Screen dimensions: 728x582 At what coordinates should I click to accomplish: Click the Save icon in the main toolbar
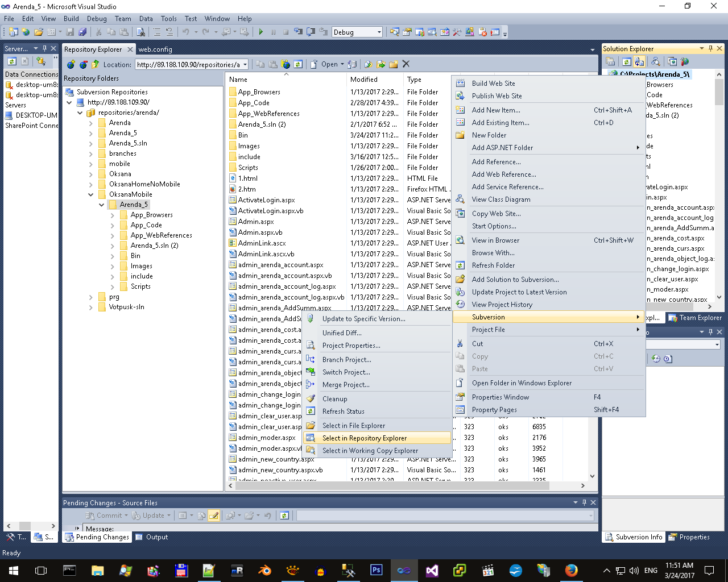click(x=71, y=32)
